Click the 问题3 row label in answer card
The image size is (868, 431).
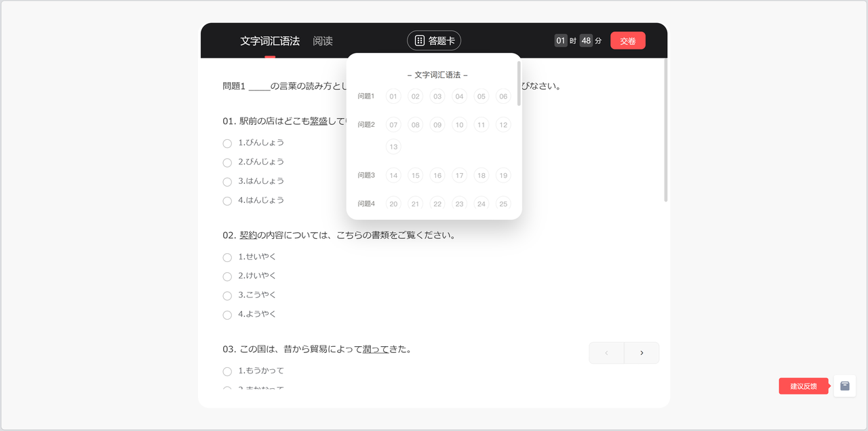(x=366, y=175)
